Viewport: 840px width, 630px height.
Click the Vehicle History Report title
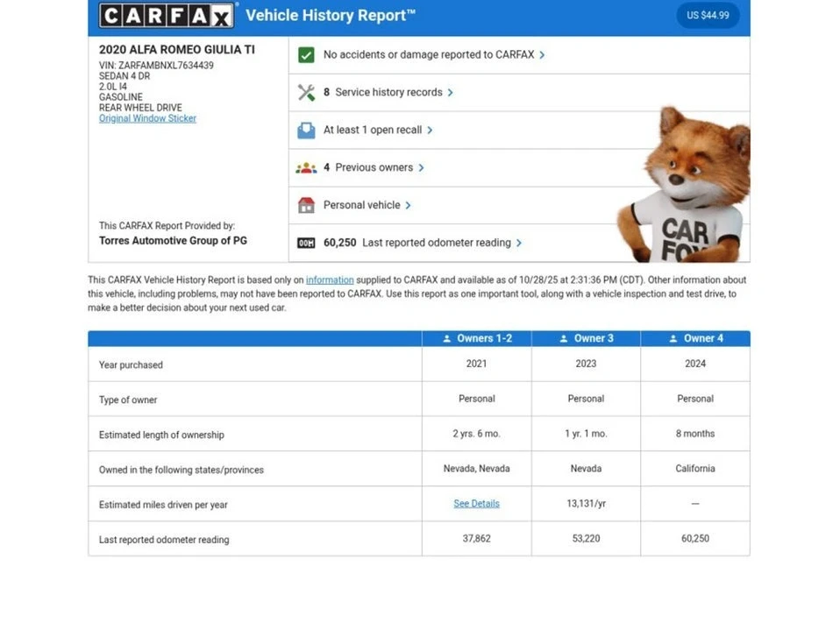point(330,16)
